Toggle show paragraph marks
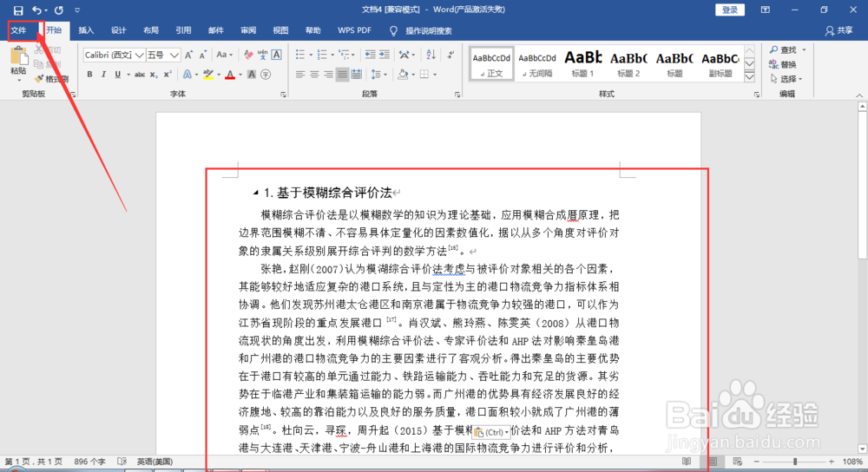Viewport: 868px width, 472px height. [x=451, y=55]
